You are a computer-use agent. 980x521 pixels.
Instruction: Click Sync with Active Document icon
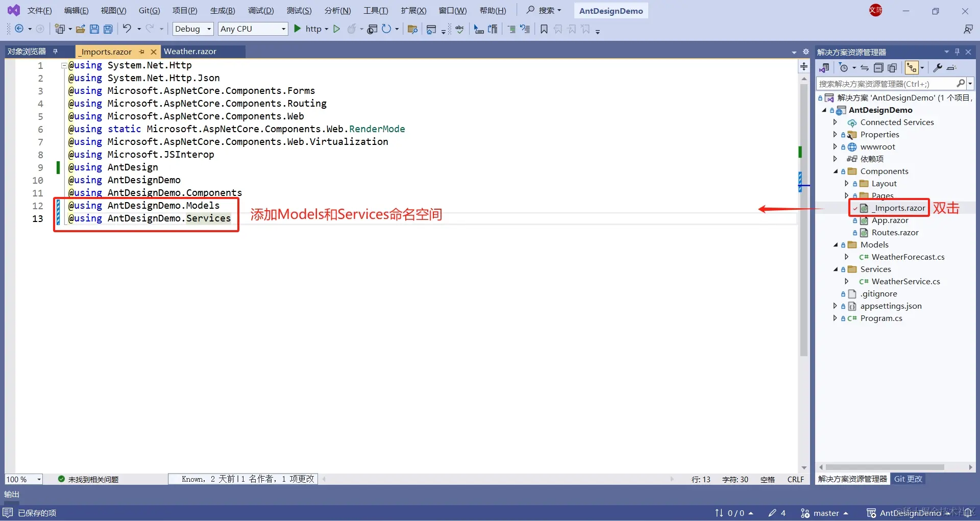tap(865, 67)
